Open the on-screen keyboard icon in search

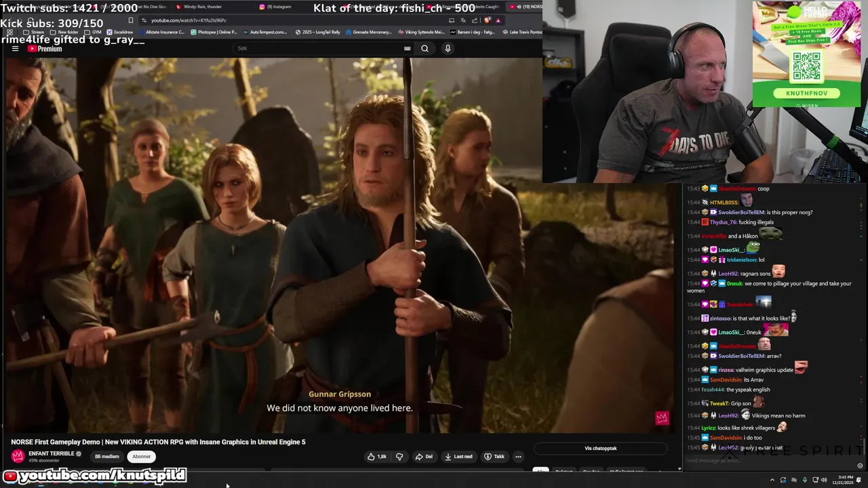(x=407, y=48)
